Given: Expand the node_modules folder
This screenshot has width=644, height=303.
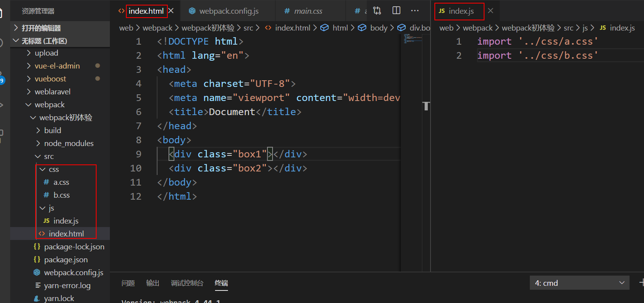Looking at the screenshot, I should pyautogui.click(x=68, y=143).
